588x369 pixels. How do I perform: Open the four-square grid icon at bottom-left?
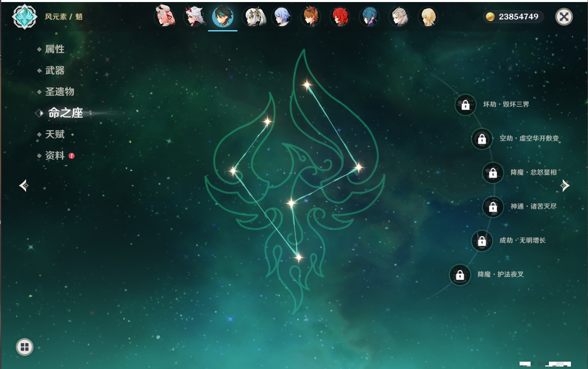pos(24,347)
